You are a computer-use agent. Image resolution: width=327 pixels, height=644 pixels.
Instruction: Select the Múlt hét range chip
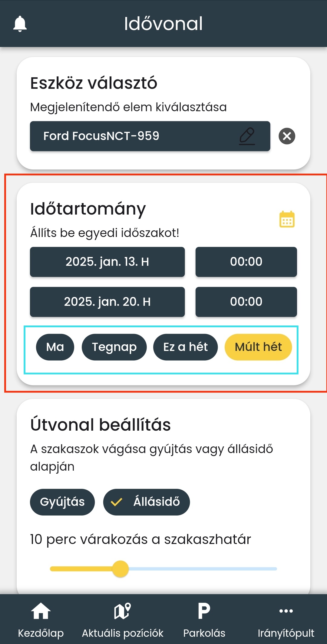coord(258,347)
